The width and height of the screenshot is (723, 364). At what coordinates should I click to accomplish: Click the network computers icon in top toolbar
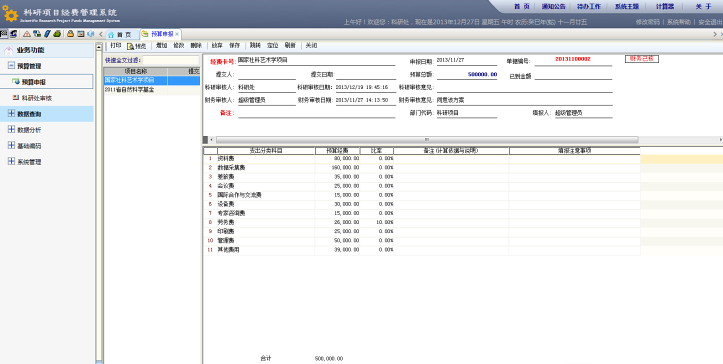pos(37,34)
